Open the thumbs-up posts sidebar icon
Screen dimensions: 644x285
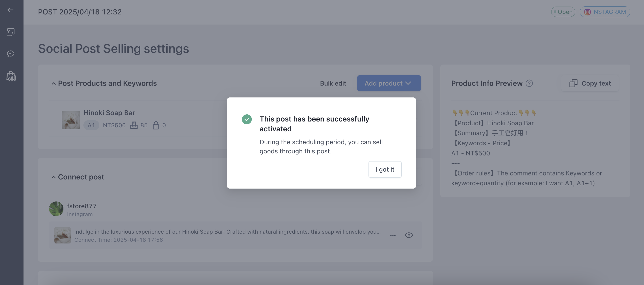(x=11, y=32)
